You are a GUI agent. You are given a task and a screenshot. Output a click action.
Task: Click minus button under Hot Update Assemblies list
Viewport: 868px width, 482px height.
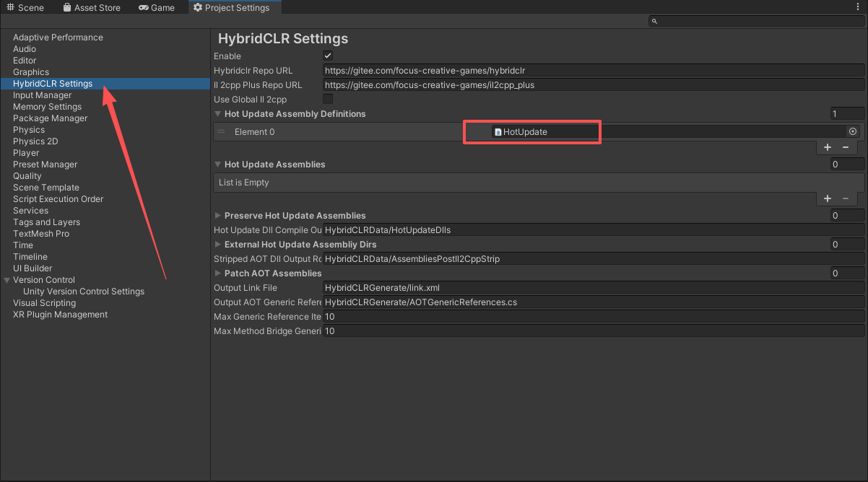tap(845, 198)
